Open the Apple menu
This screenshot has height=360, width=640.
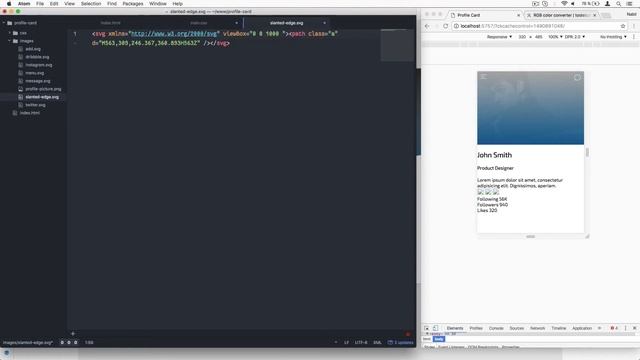[9, 3]
